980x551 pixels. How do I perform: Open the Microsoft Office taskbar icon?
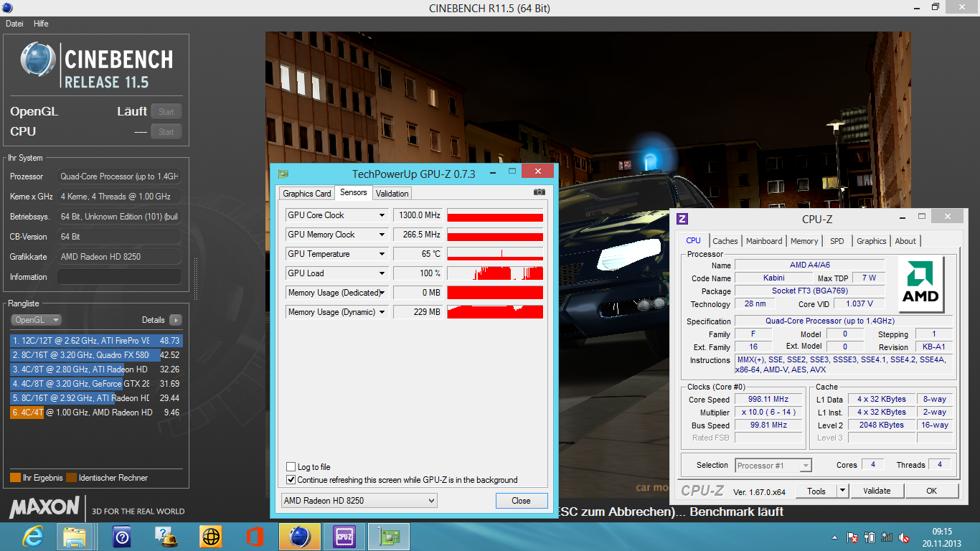coord(255,536)
